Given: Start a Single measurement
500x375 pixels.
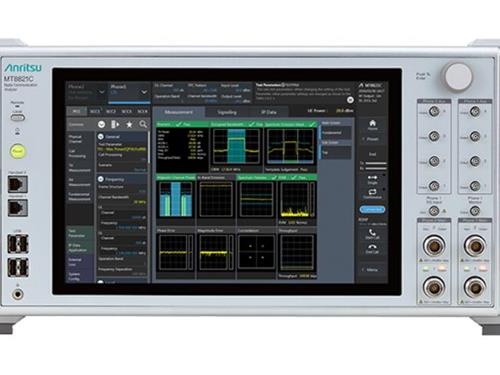Looking at the screenshot, I should click(x=372, y=179).
